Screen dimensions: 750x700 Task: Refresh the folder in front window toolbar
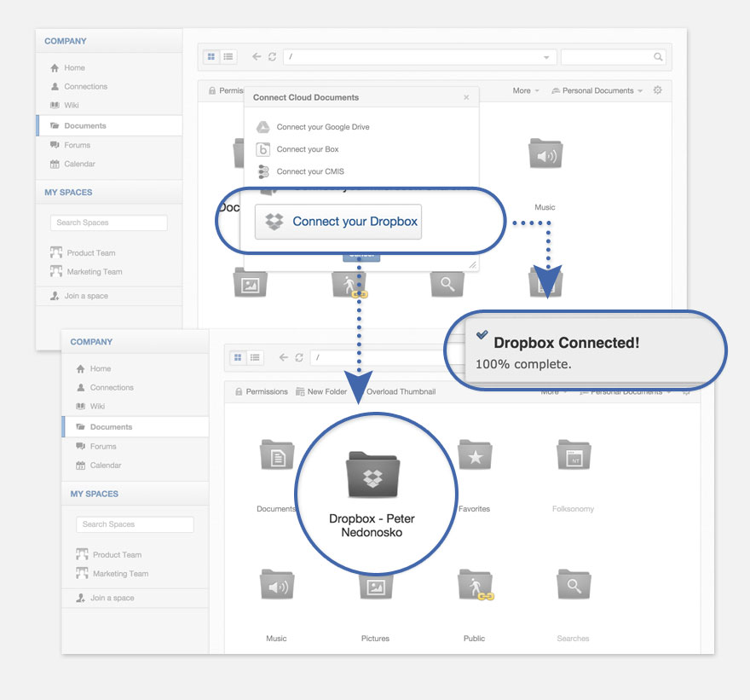click(x=299, y=357)
